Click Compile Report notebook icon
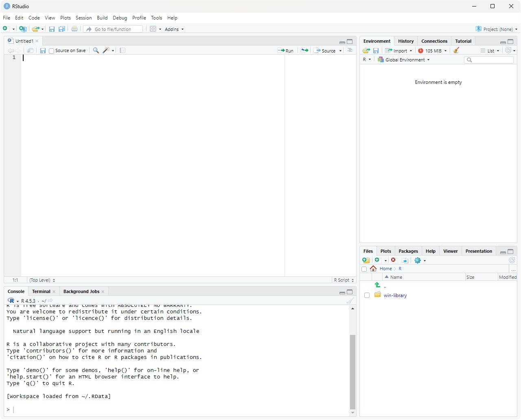The image size is (521, 420). 123,50
